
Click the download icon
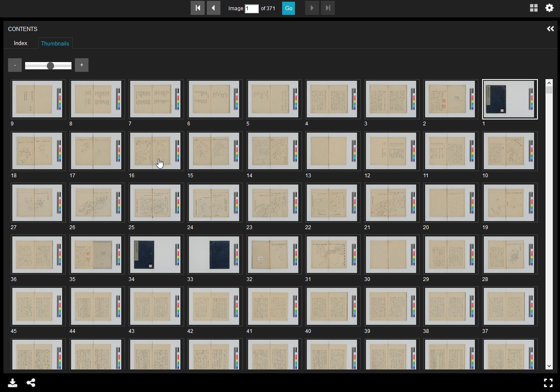pos(13,383)
